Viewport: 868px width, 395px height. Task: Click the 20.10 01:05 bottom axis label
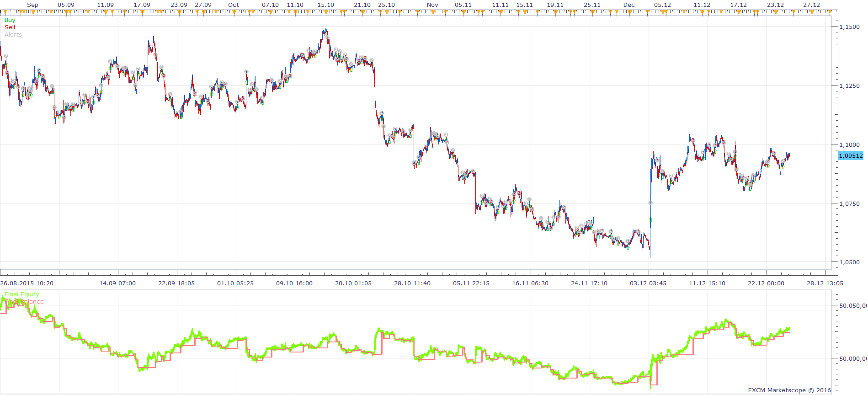click(353, 283)
